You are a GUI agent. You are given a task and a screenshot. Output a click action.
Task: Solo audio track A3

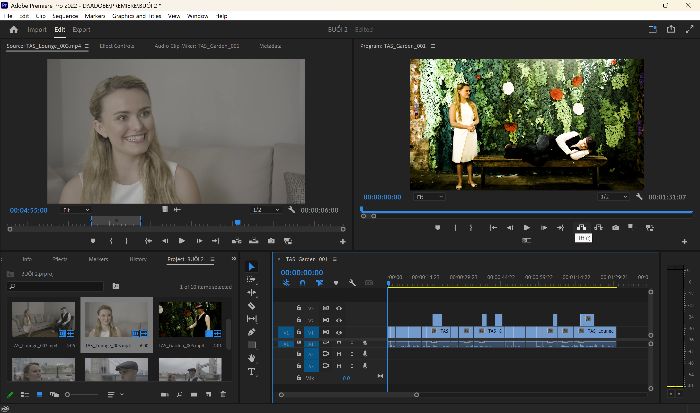coord(352,366)
